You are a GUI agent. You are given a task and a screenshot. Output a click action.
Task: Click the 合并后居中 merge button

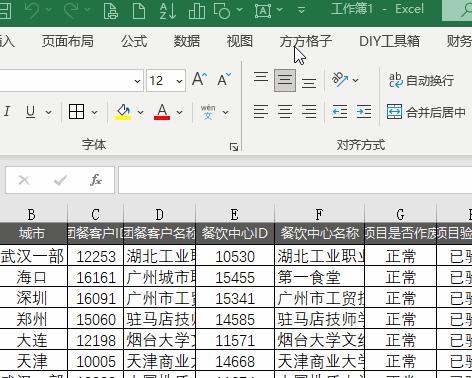click(426, 112)
